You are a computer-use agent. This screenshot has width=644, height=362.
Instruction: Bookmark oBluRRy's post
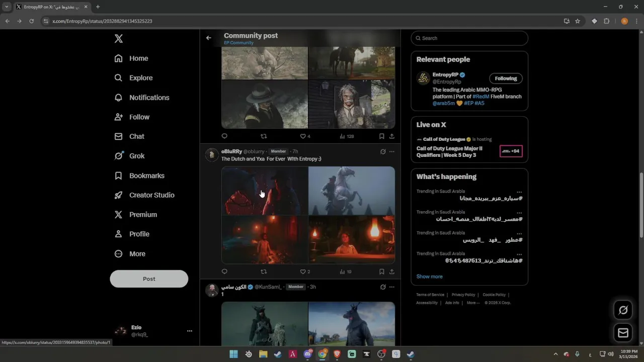pos(382,271)
